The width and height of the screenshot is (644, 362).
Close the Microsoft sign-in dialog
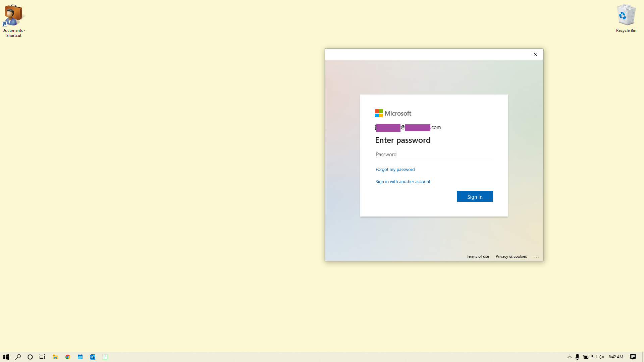coord(535,54)
